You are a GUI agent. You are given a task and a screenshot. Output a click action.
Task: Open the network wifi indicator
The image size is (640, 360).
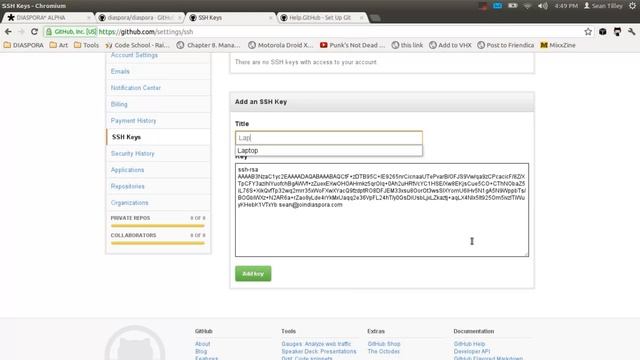point(527,6)
